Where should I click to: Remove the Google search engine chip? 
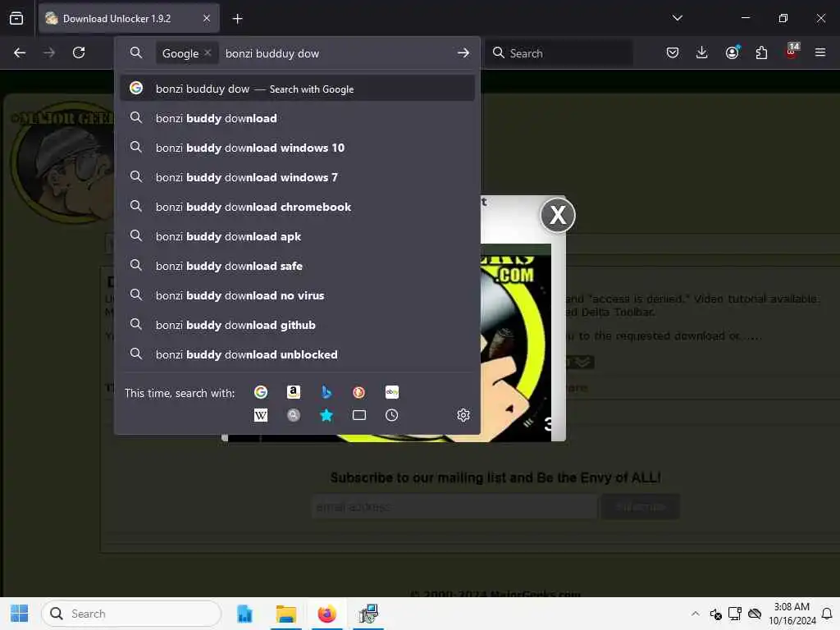click(x=208, y=52)
